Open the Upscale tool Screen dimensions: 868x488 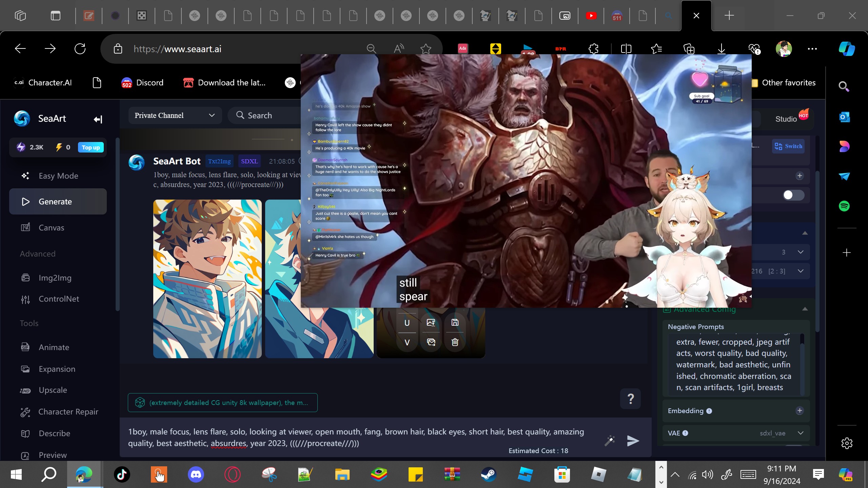(58, 390)
